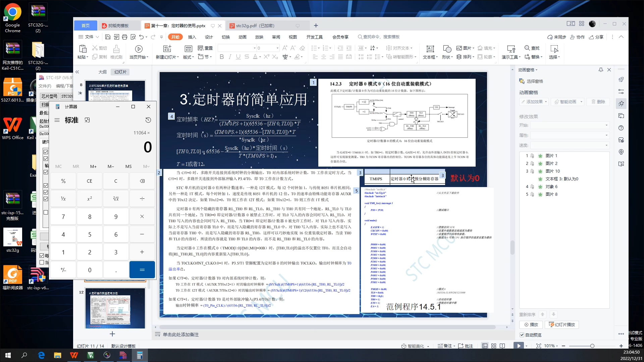The width and height of the screenshot is (644, 362).
Task: Click the italic formatting icon
Action: [x=230, y=57]
